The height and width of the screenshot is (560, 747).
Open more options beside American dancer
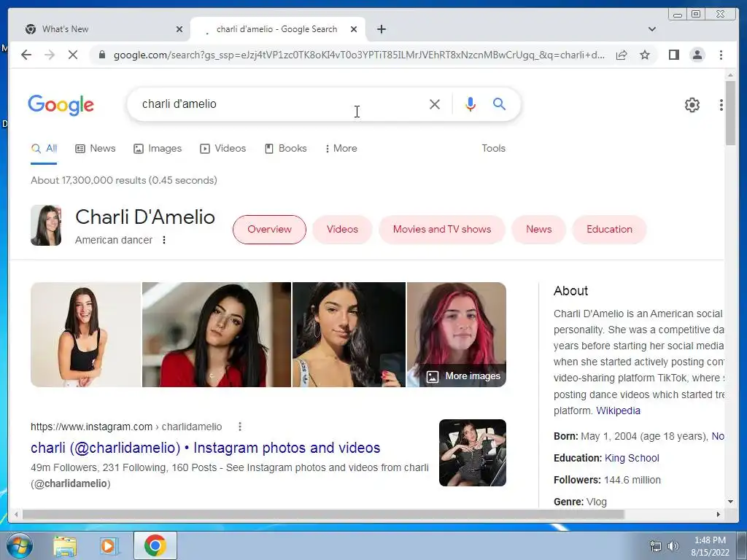(164, 240)
